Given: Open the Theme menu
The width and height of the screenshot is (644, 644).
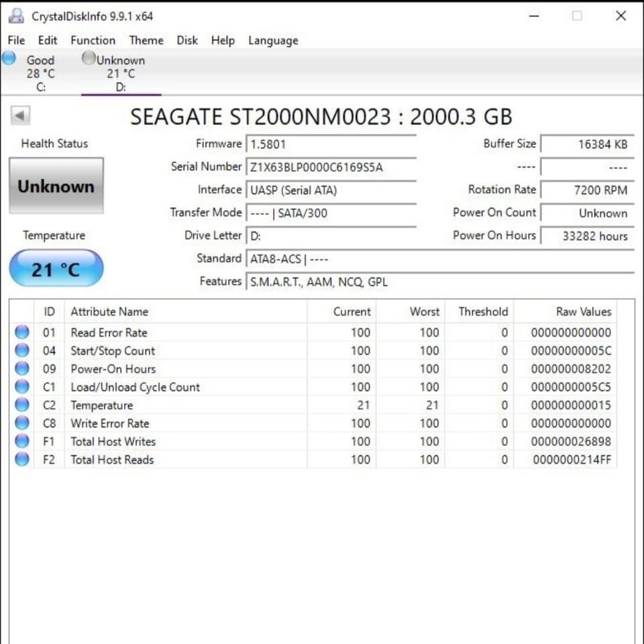Looking at the screenshot, I should pyautogui.click(x=146, y=40).
